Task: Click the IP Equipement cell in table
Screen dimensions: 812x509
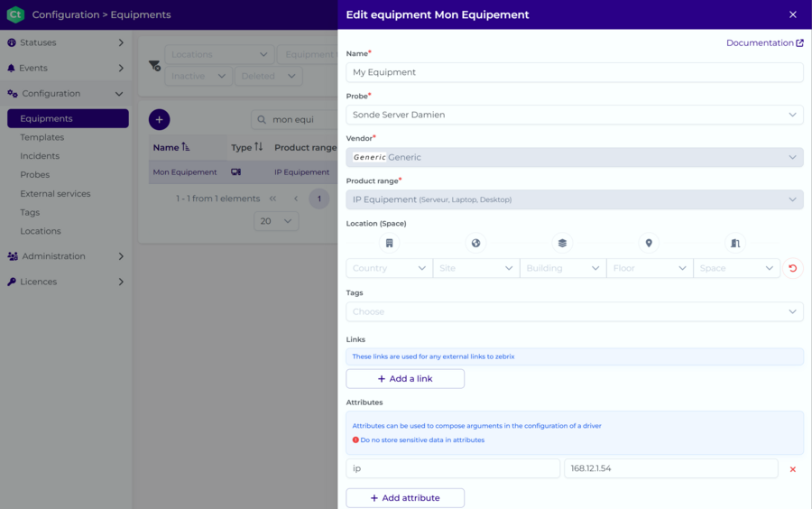Action: [302, 172]
